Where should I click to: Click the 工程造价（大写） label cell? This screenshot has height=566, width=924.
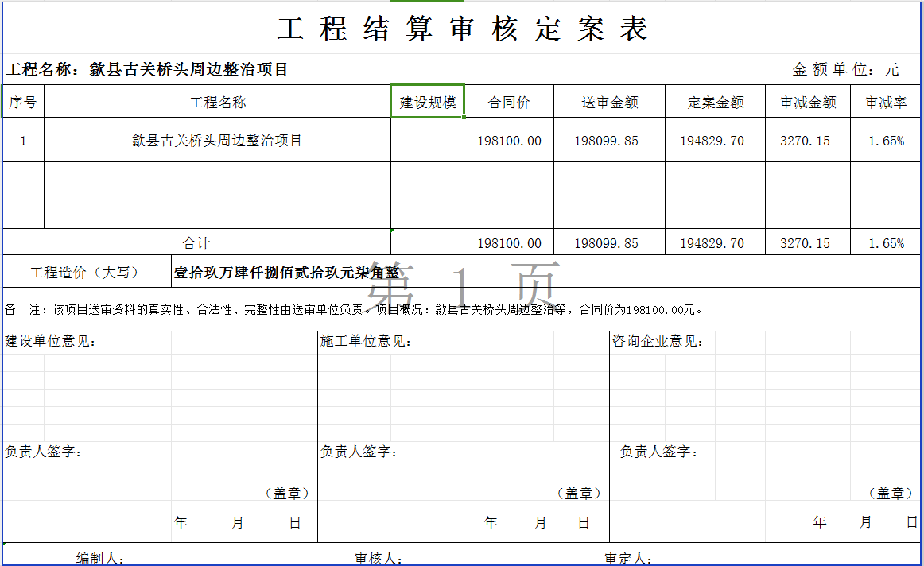(85, 273)
